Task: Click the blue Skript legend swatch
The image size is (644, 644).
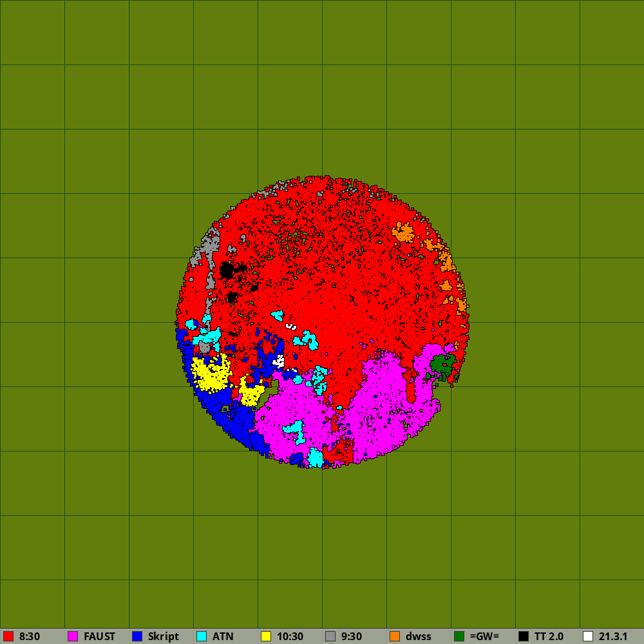Action: coord(137,636)
